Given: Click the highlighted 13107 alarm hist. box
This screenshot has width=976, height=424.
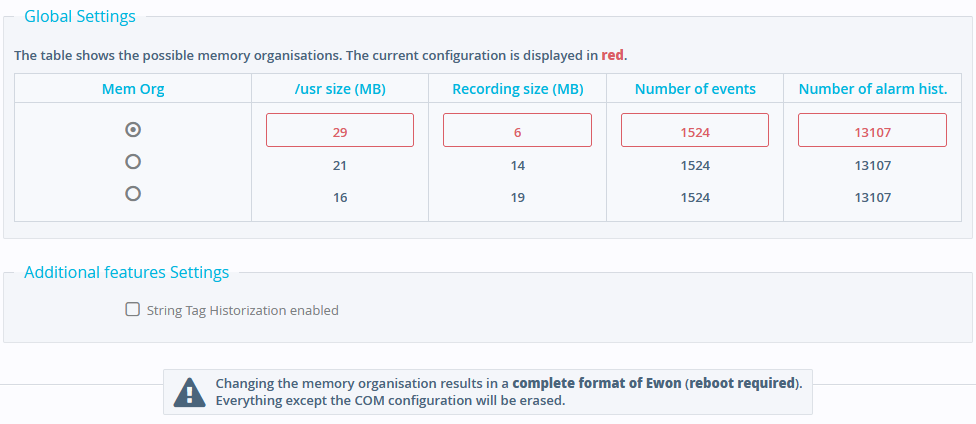Looking at the screenshot, I should (873, 130).
